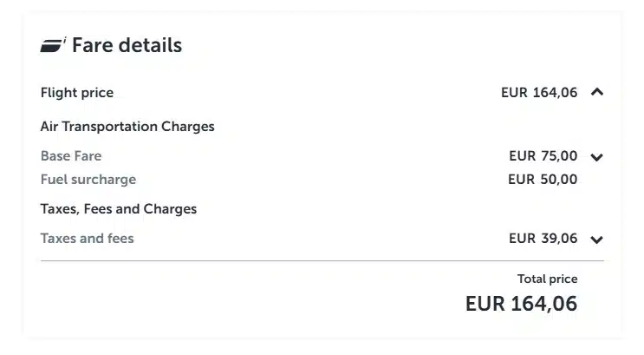This screenshot has height=355, width=644.
Task: Select the flight price amount EUR 164,06
Action: [539, 93]
